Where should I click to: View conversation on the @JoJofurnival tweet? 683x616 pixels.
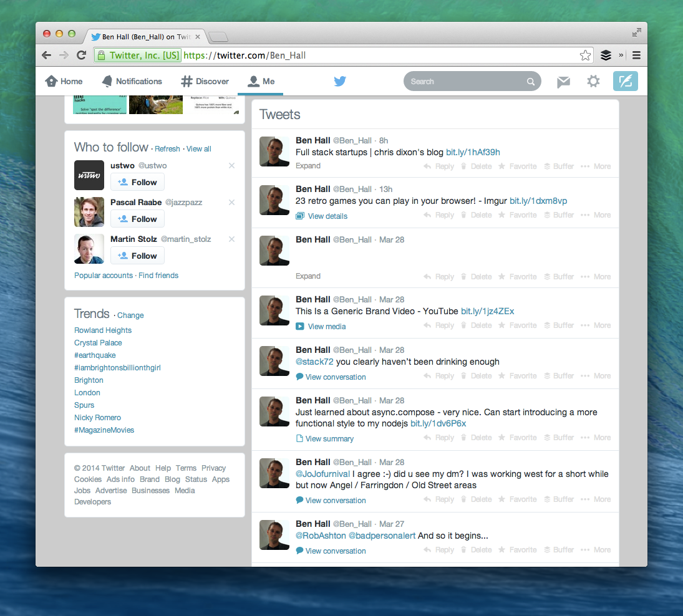tap(331, 501)
